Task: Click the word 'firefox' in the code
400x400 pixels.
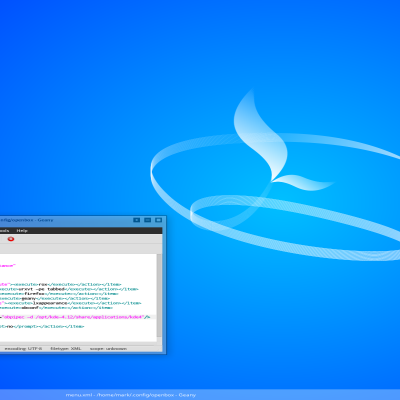Action: coord(36,294)
